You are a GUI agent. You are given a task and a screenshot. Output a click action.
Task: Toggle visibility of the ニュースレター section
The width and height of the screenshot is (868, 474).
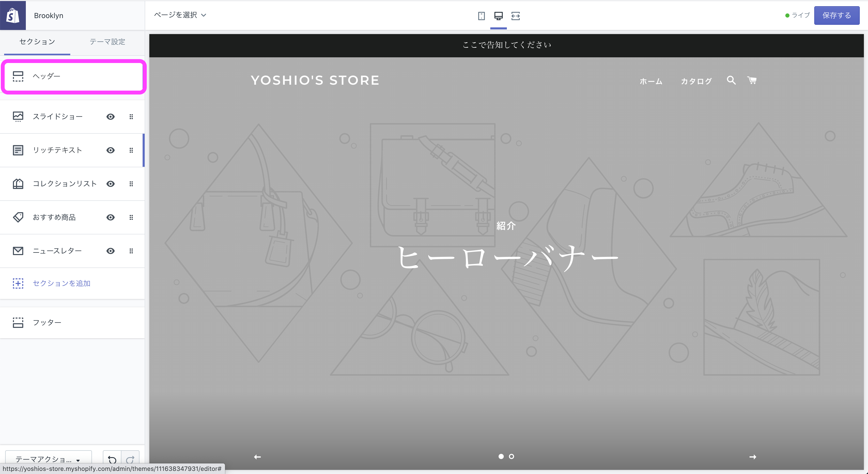pos(111,251)
